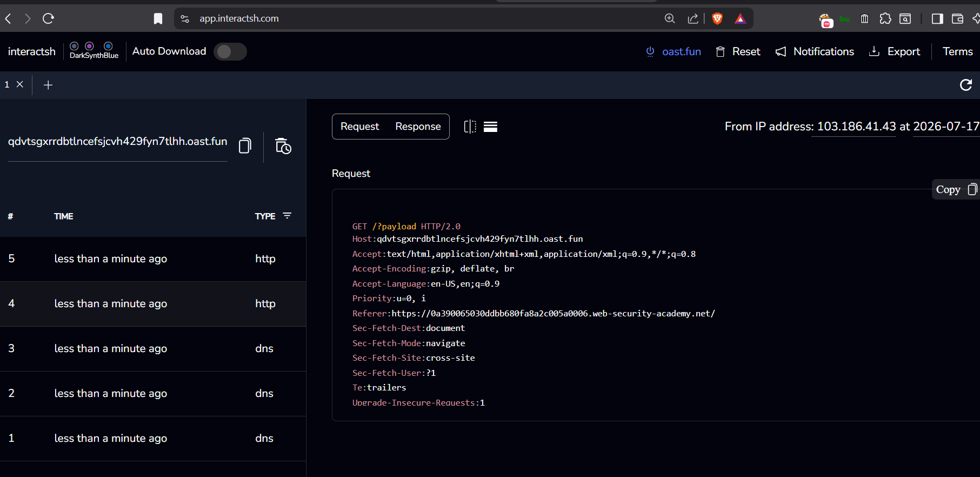Open the tab search icon in the browser toolbar

[x=905, y=19]
